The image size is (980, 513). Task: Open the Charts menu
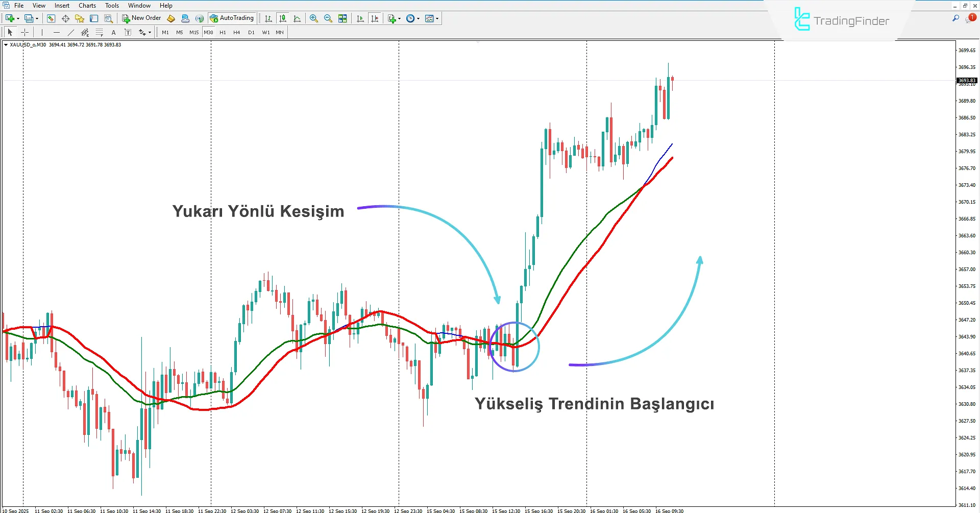[87, 5]
